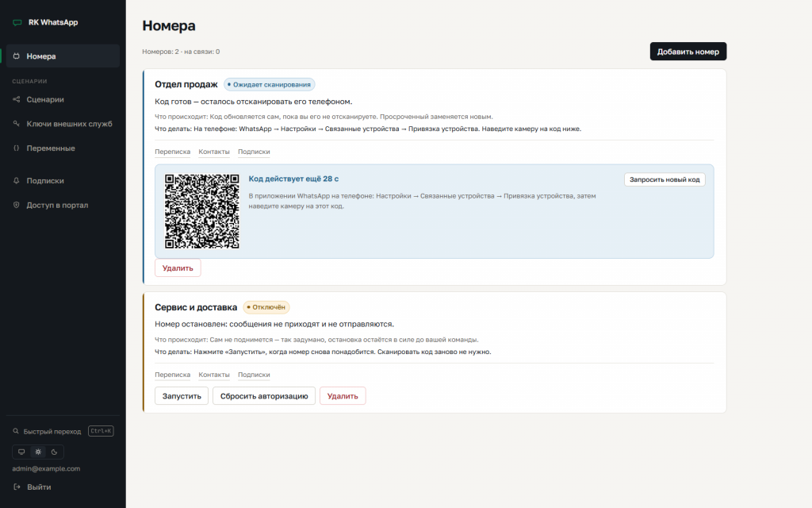The width and height of the screenshot is (812, 508).
Task: Open Контакты for Сервис и доставка
Action: click(214, 375)
